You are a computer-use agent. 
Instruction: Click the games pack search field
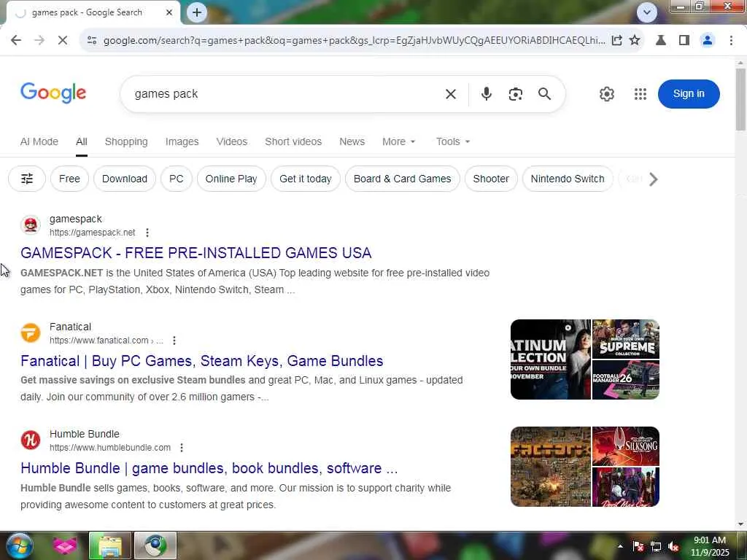[x=286, y=94]
